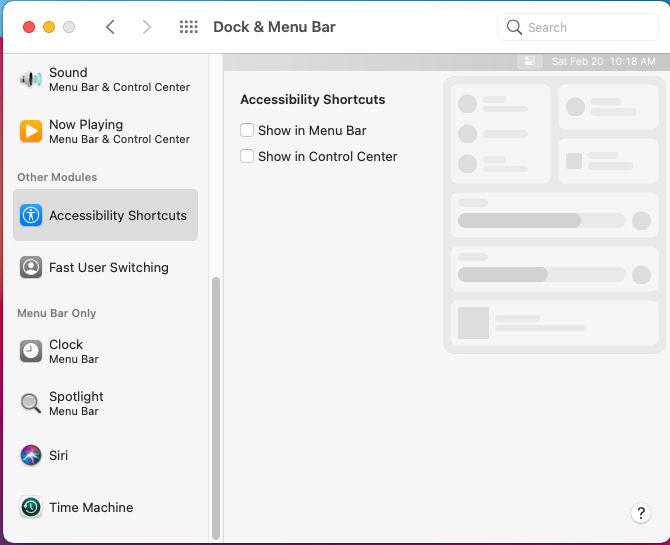
Task: Select the Fast User Switching label
Action: click(x=108, y=267)
